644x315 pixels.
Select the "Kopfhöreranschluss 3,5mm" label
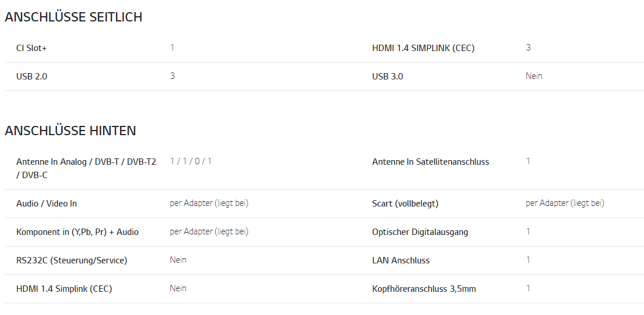(x=424, y=289)
